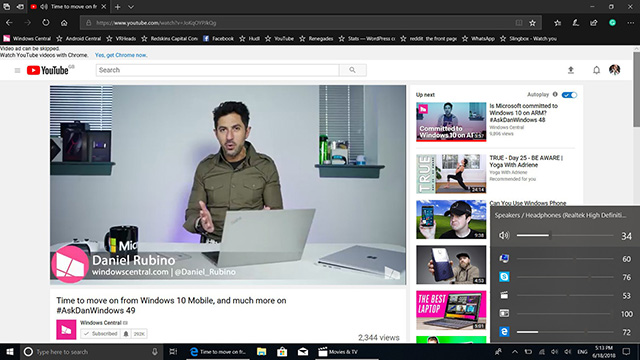Image resolution: width=640 pixels, height=360 pixels.
Task: Open the Windows phone thumbnail with 9:38 duration
Action: 451,219
